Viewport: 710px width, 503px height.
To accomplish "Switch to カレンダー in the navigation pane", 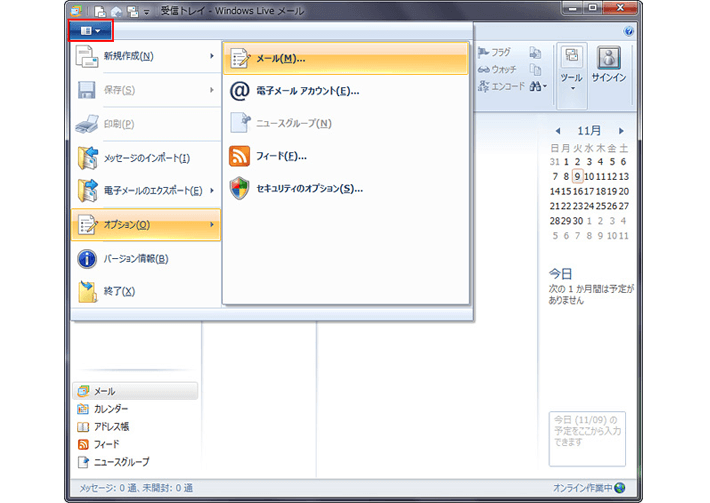I will 110,409.
